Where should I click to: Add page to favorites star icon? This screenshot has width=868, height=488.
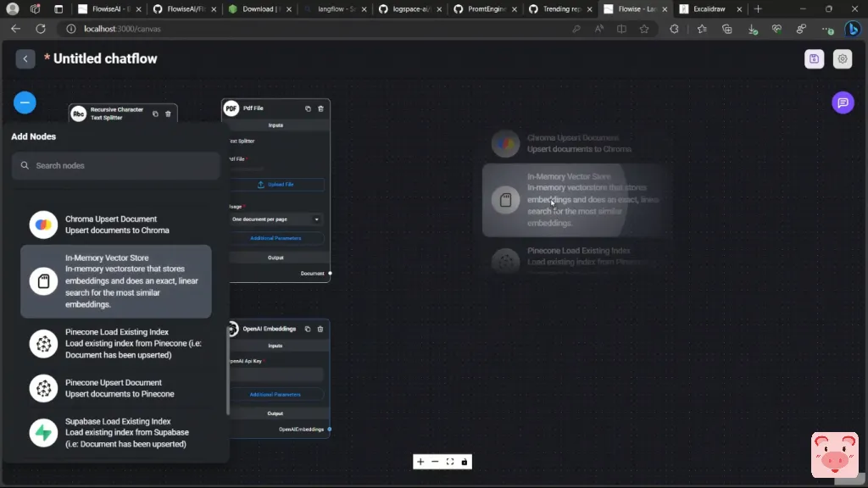coord(644,29)
